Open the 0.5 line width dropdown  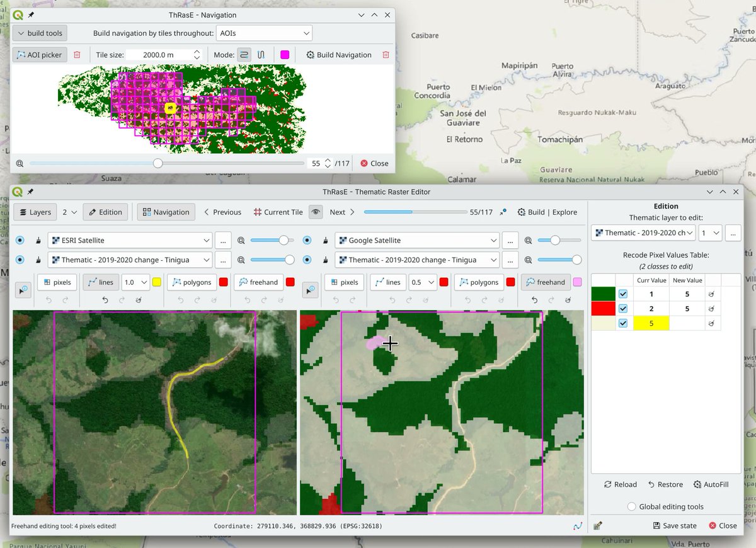(423, 282)
